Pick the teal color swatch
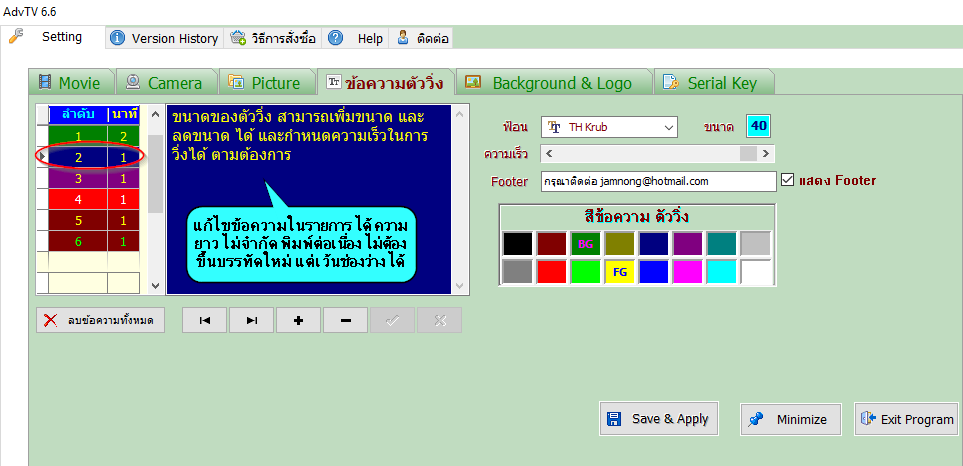The height and width of the screenshot is (466, 963). click(x=722, y=244)
